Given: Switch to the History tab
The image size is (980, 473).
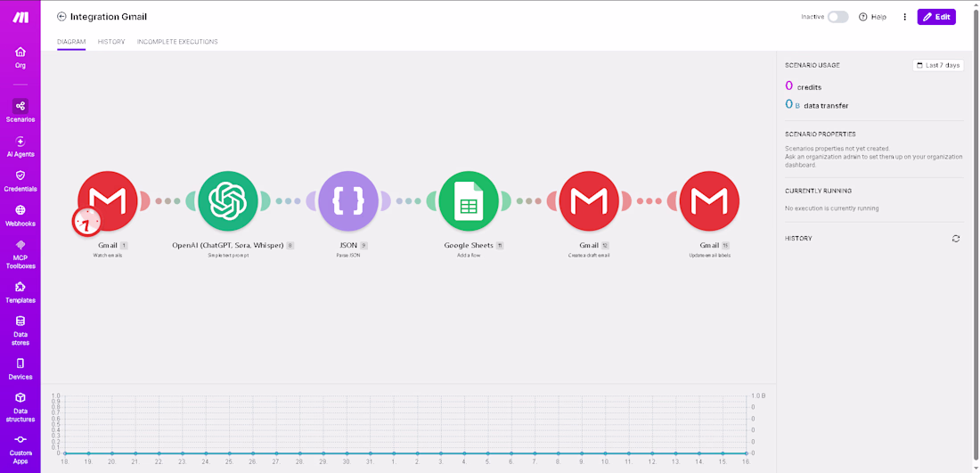Looking at the screenshot, I should coord(111,42).
